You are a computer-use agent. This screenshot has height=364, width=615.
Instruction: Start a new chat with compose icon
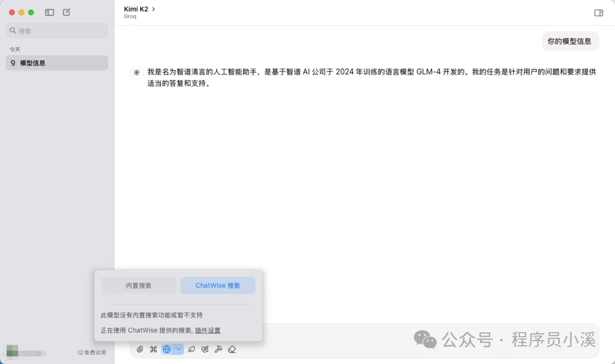67,12
